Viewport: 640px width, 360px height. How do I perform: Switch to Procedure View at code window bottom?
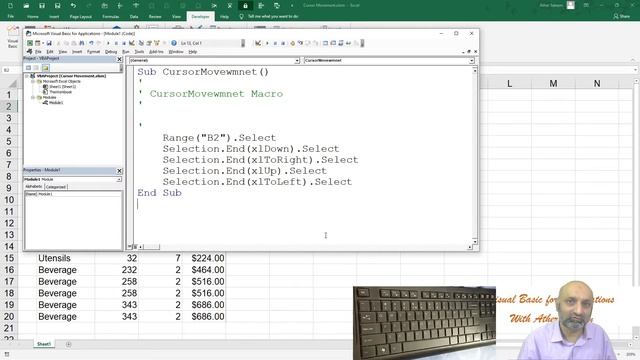point(130,247)
